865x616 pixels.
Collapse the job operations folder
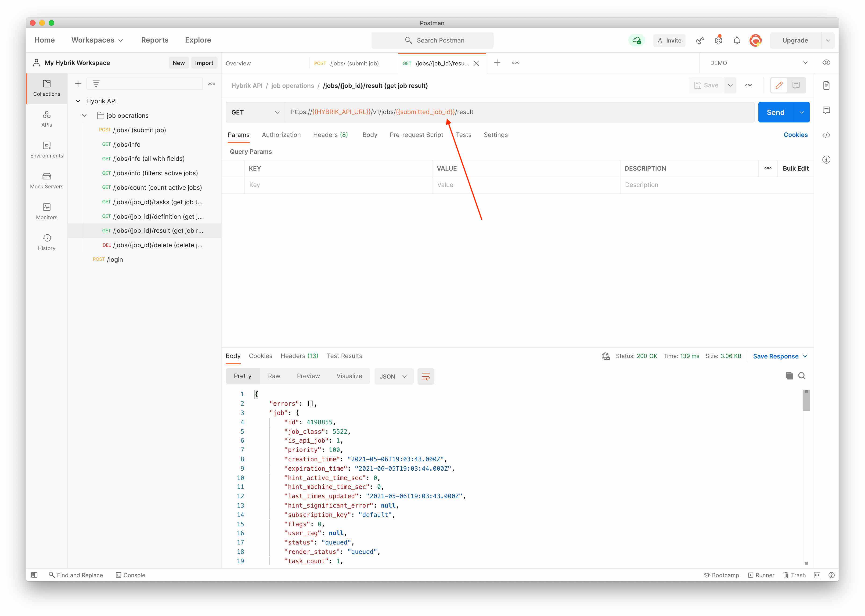pos(84,115)
